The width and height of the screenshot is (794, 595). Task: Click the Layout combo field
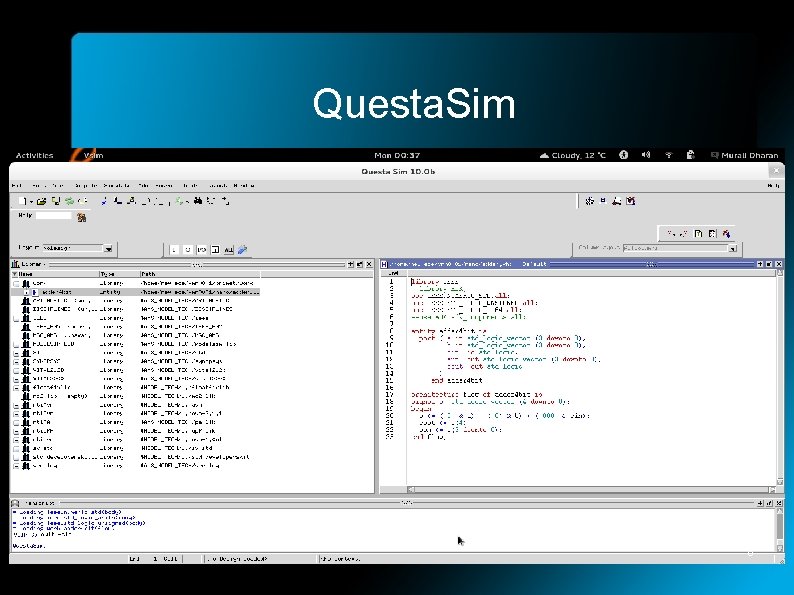pyautogui.click(x=73, y=248)
